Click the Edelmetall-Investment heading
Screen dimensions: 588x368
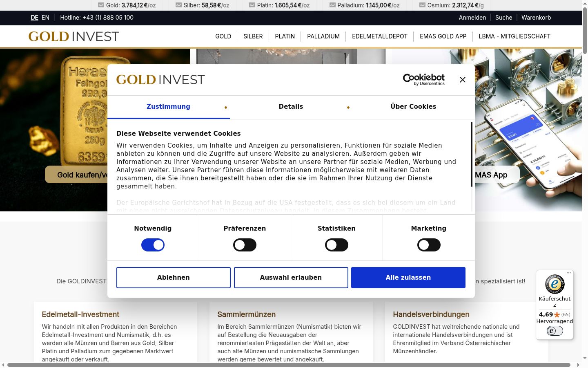coord(80,314)
